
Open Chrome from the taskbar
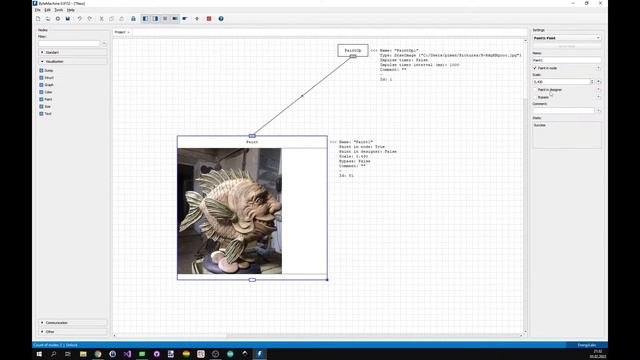[x=98, y=354]
